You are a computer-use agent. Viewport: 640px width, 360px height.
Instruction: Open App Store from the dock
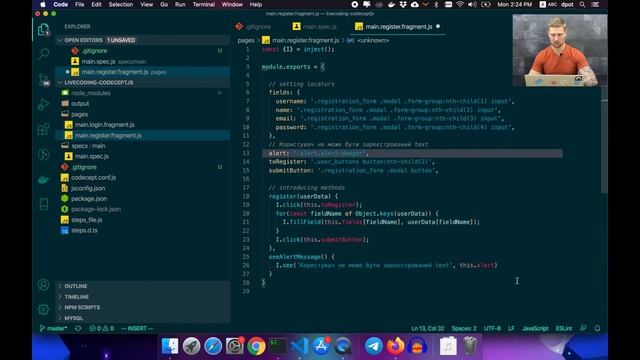(321, 346)
